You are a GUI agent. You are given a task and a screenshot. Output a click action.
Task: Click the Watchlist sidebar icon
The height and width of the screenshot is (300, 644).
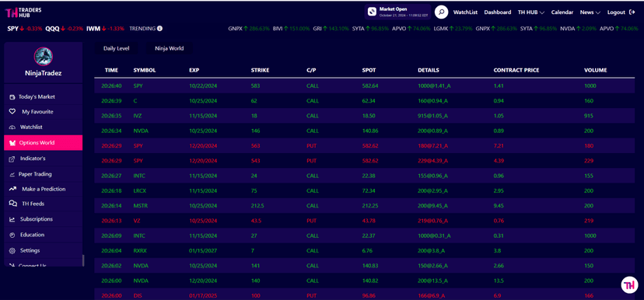pos(12,127)
